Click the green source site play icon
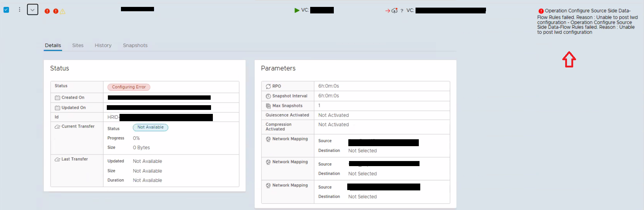Viewport: 644px width, 210px height. 297,10
